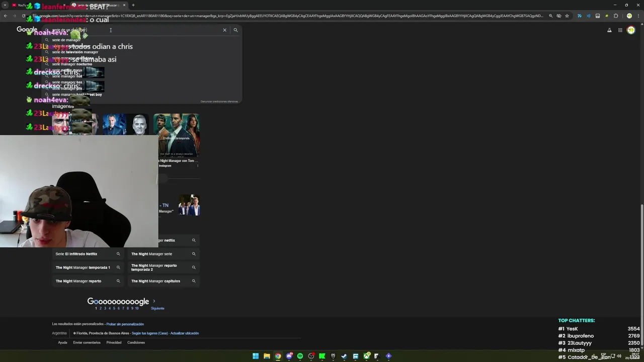644x362 pixels.
Task: Click the zoom magnifier icon in address bar
Action: tap(551, 16)
